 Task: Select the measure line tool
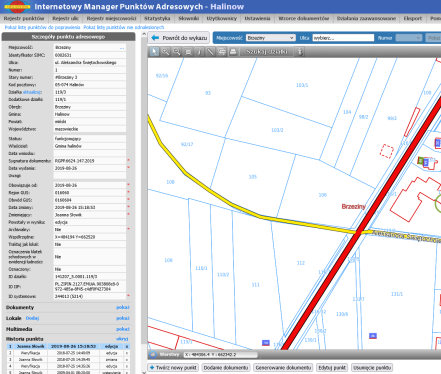click(210, 52)
